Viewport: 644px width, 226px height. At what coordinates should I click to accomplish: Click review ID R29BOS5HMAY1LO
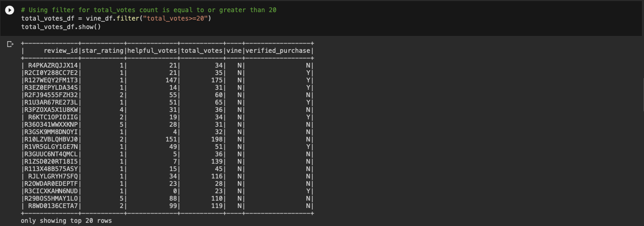51,199
